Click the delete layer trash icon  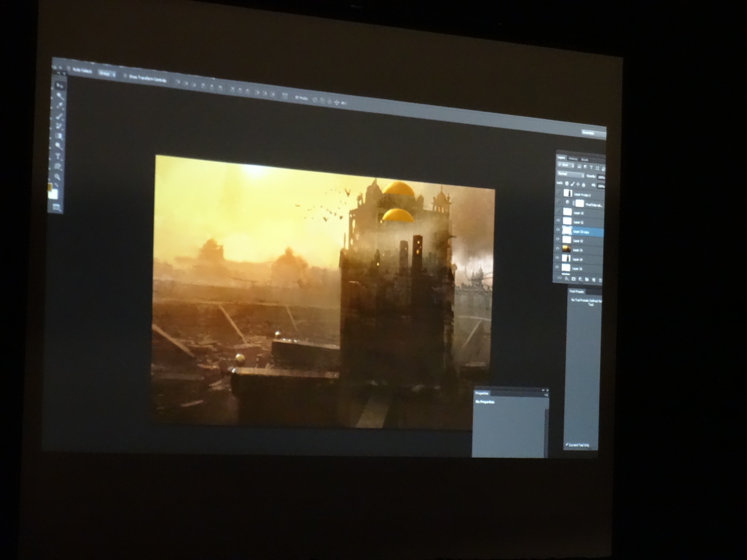coord(601,281)
